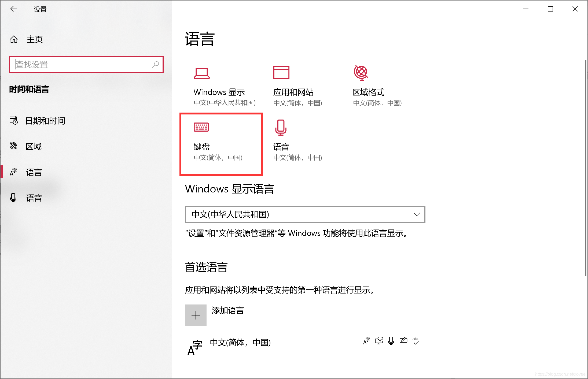Image resolution: width=588 pixels, height=379 pixels.
Task: Open the 键盘 keyboard icon tile
Action: pyautogui.click(x=201, y=127)
